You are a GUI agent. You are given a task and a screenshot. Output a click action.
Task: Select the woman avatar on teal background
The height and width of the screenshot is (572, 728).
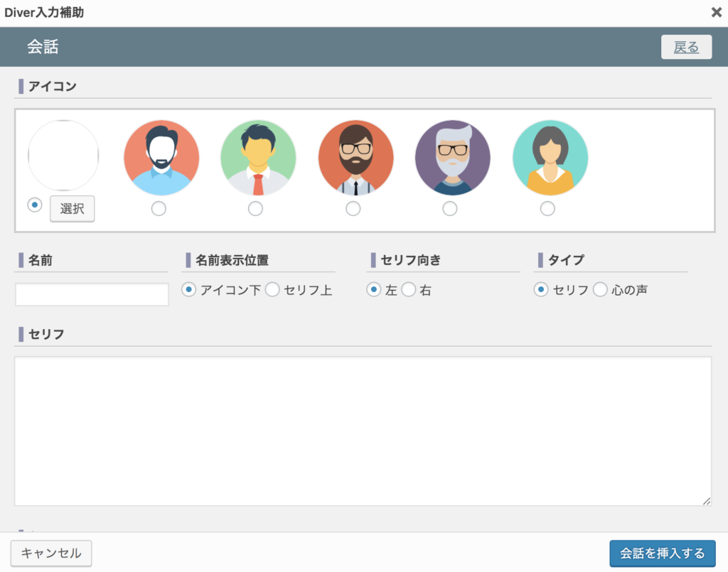(x=550, y=158)
